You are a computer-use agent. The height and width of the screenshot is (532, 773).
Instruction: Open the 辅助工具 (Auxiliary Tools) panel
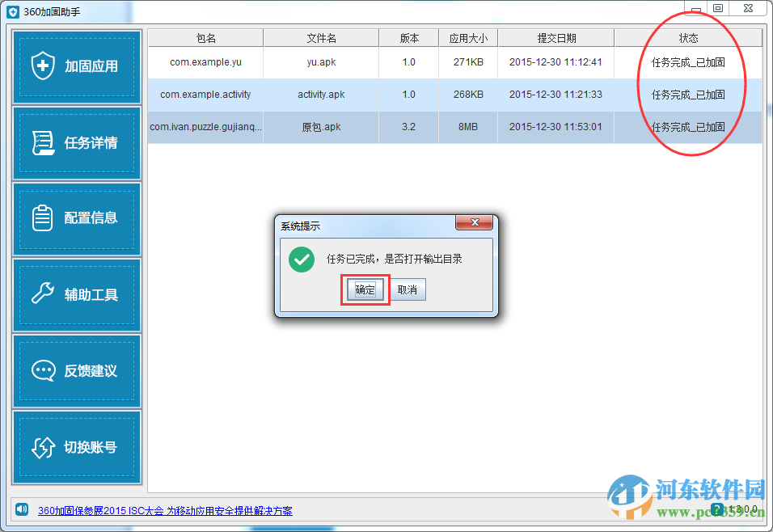(x=76, y=294)
